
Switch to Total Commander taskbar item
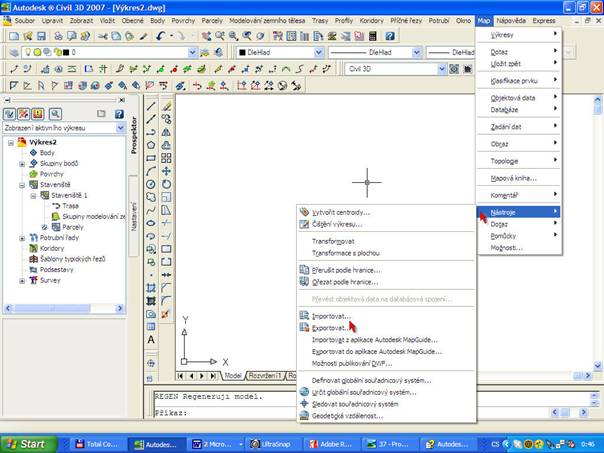(97, 445)
